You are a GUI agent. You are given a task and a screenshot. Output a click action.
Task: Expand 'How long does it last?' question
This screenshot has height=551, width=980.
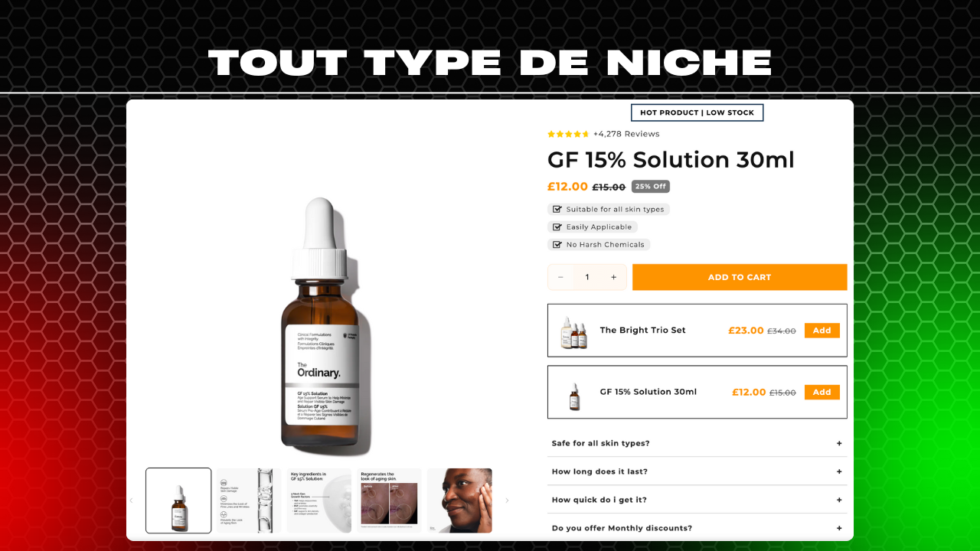[x=697, y=471]
